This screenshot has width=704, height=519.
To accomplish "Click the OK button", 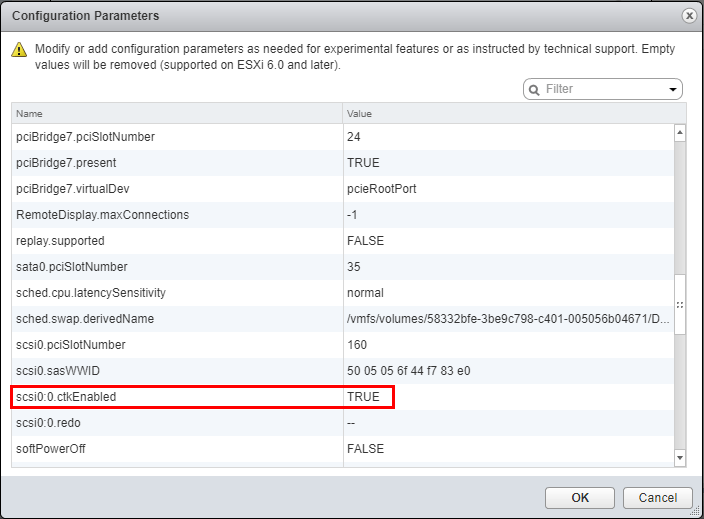I will [x=580, y=497].
